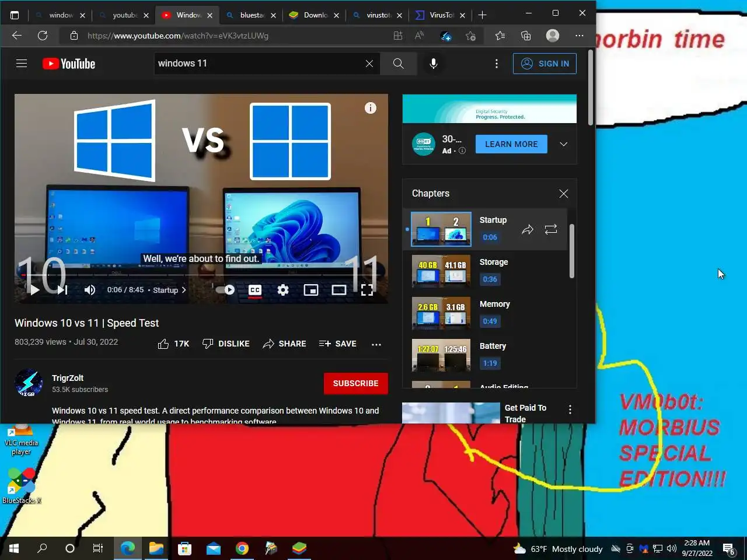The image size is (747, 560).
Task: Click SIGN IN button
Action: [x=544, y=64]
